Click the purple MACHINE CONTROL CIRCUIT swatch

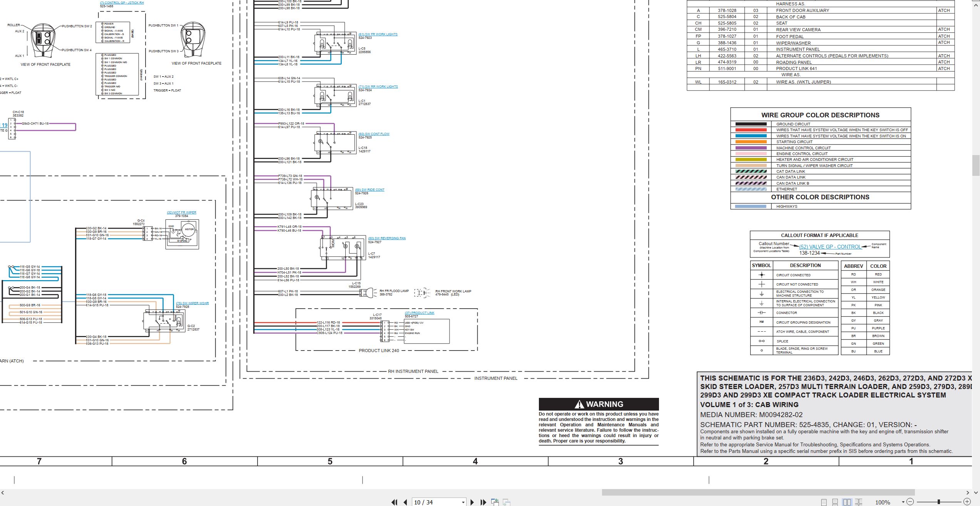(x=751, y=148)
